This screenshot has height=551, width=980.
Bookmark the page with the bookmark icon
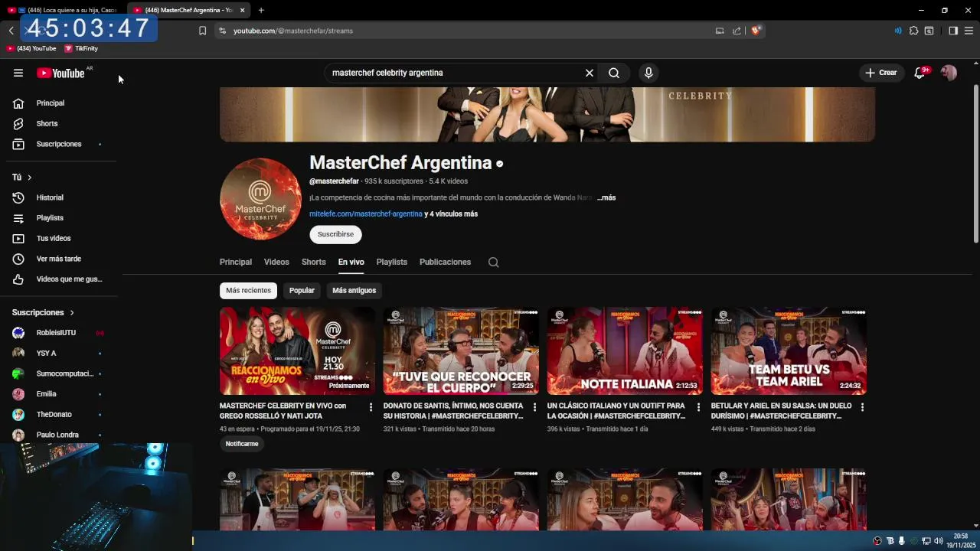pyautogui.click(x=202, y=31)
